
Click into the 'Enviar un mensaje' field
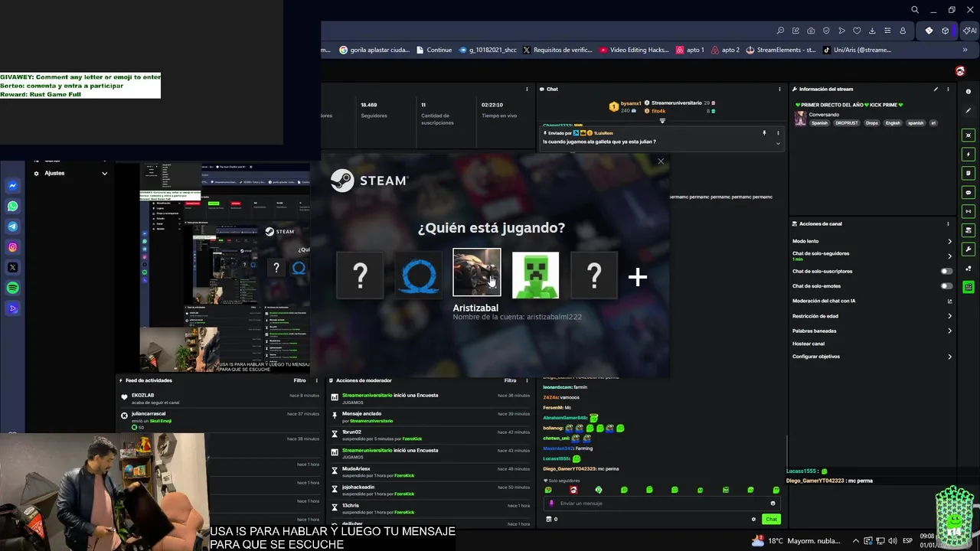pos(662,503)
